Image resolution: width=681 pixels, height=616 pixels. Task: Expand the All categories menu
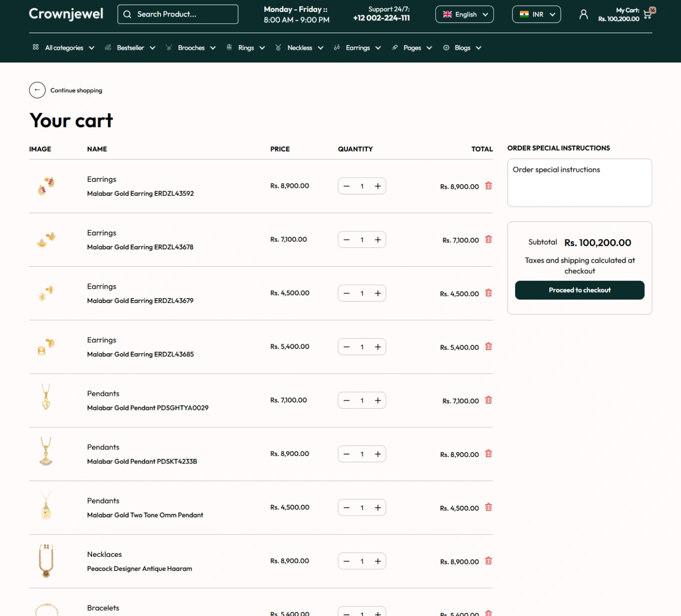(64, 48)
